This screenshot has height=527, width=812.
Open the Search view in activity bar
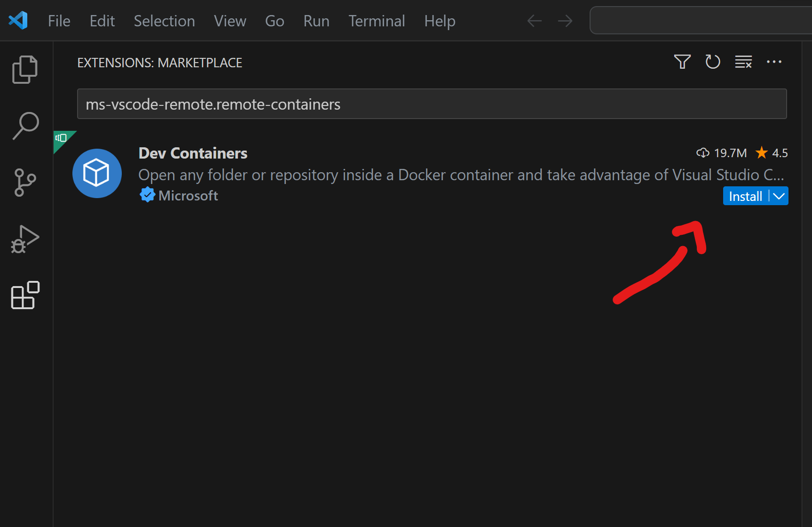coord(25,126)
